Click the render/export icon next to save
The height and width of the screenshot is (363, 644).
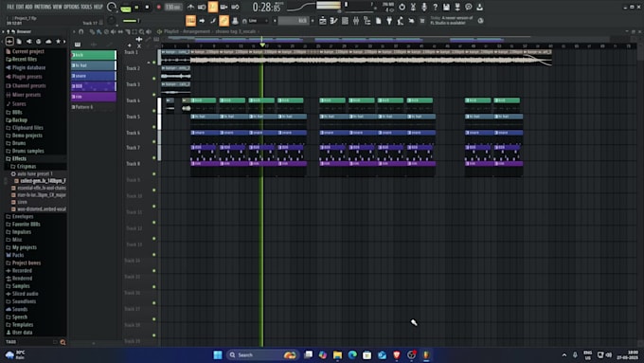pyautogui.click(x=457, y=7)
